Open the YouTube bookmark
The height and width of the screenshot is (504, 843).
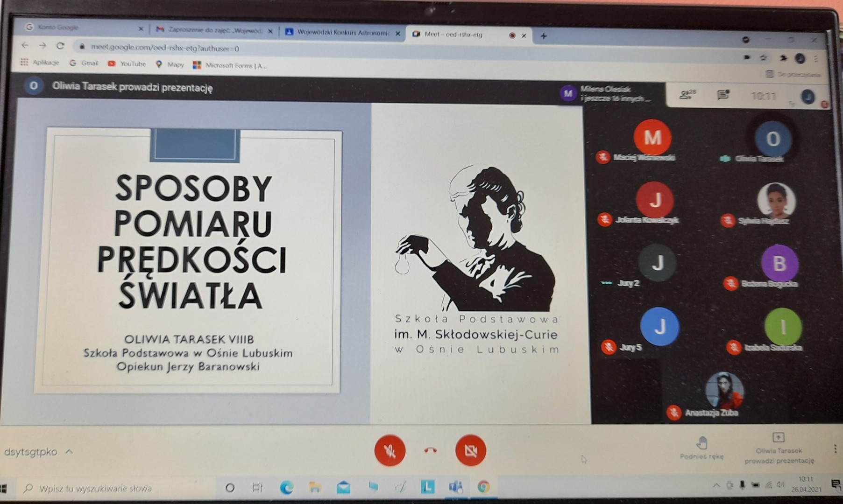pos(127,64)
